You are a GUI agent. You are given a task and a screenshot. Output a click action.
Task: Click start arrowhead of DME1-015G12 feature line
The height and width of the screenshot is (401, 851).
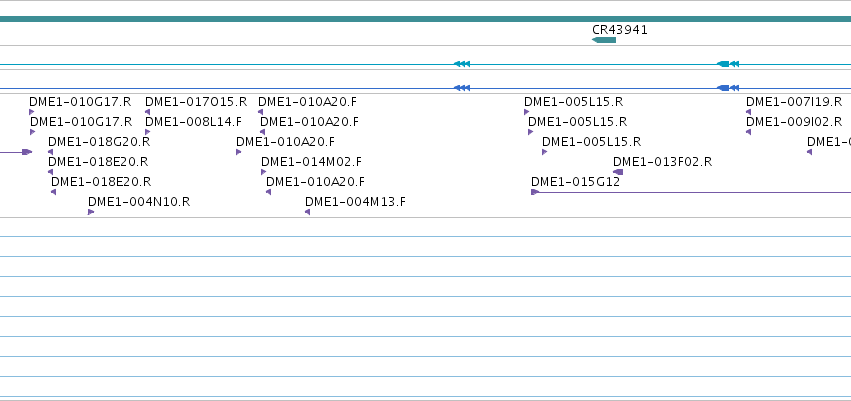pyautogui.click(x=535, y=192)
